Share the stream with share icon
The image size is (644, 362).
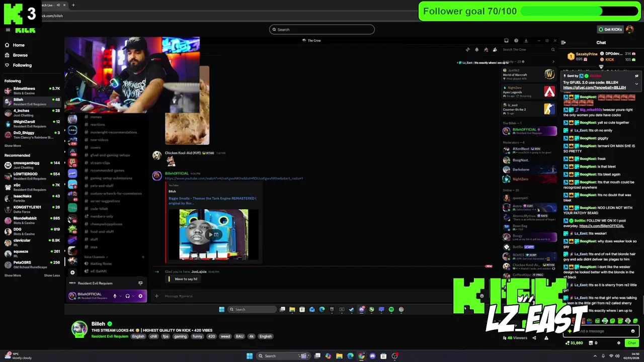534,338
